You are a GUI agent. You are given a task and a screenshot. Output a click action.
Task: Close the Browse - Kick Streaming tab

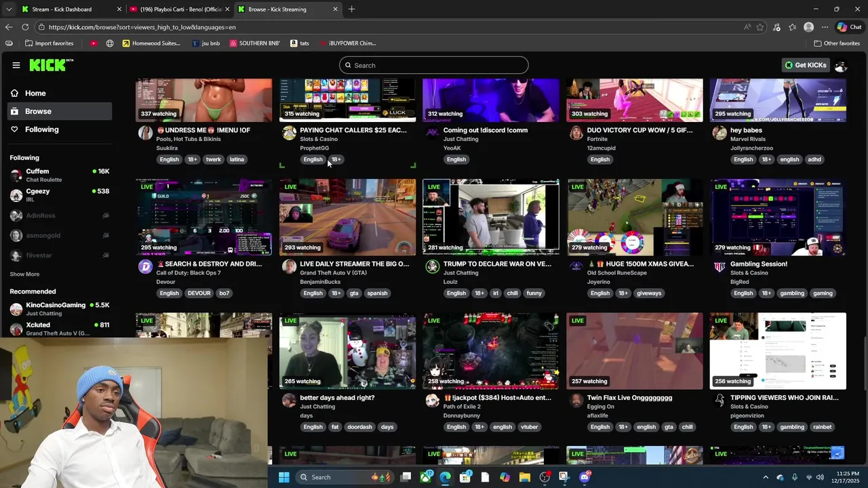tap(335, 9)
